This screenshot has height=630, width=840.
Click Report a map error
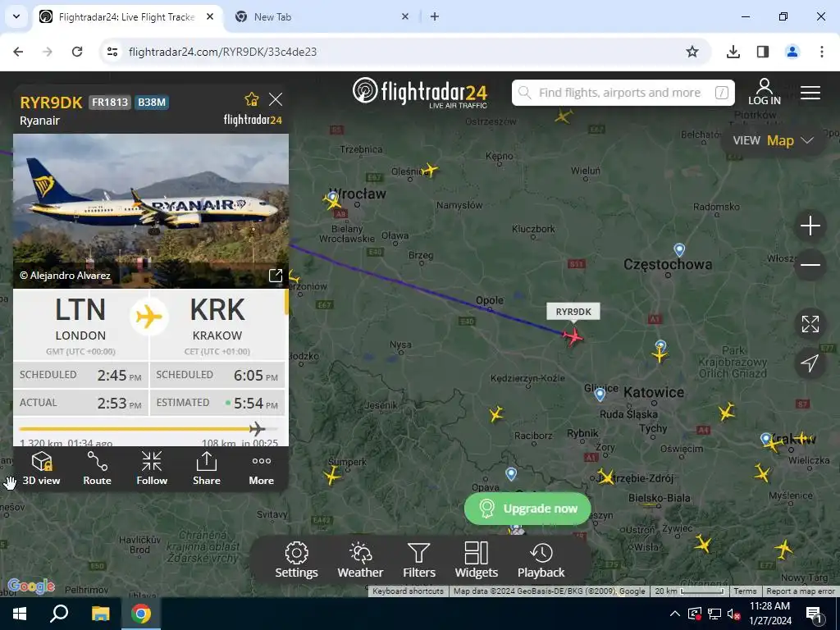click(x=801, y=591)
